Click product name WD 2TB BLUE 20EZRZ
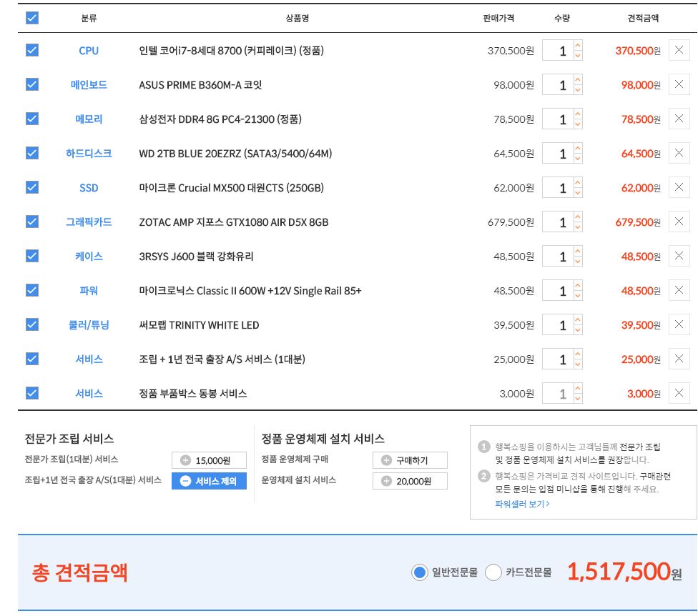This screenshot has width=698, height=616. coord(235,154)
